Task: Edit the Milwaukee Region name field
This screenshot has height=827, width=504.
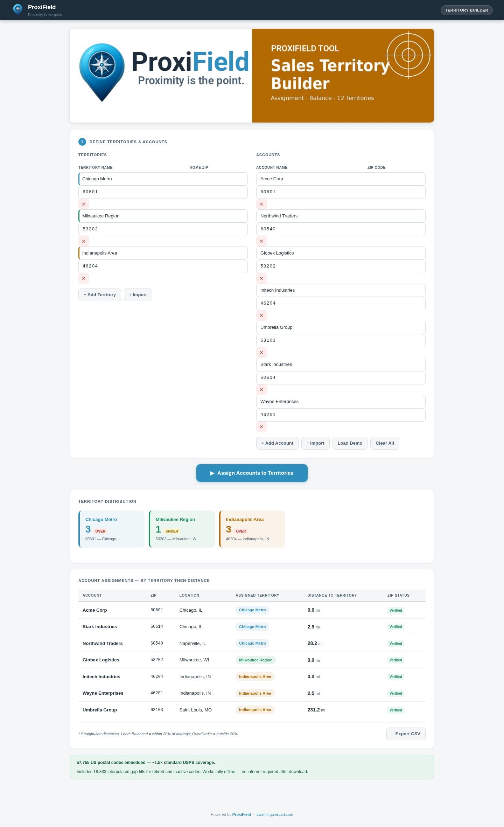Action: (x=163, y=216)
